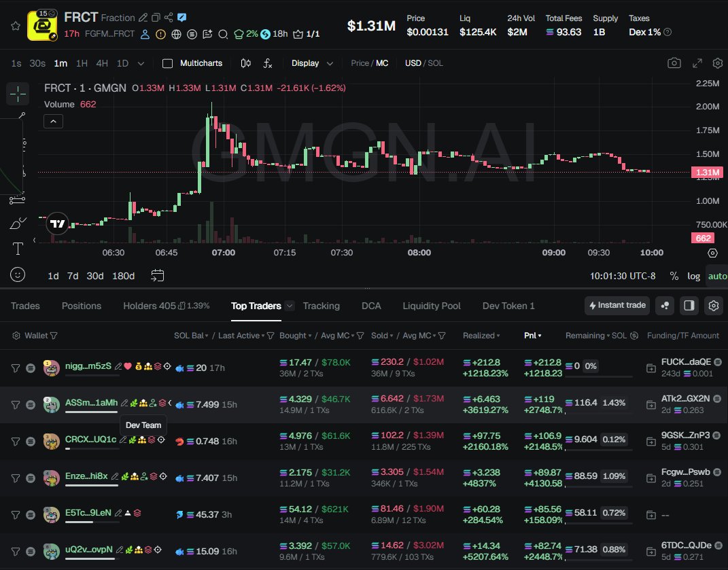Screen dimensions: 728x570
Task: Collapse the chart legend with caret button
Action: (x=54, y=122)
